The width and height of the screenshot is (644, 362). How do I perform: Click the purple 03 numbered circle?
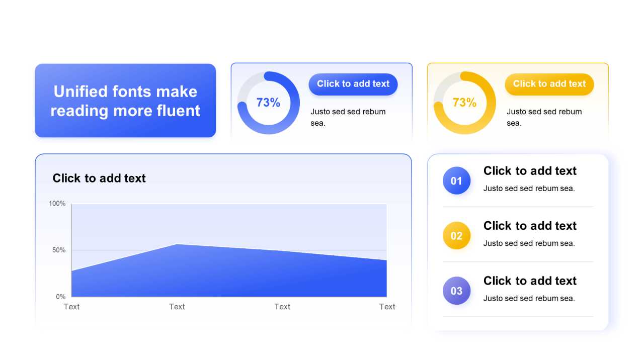(456, 291)
